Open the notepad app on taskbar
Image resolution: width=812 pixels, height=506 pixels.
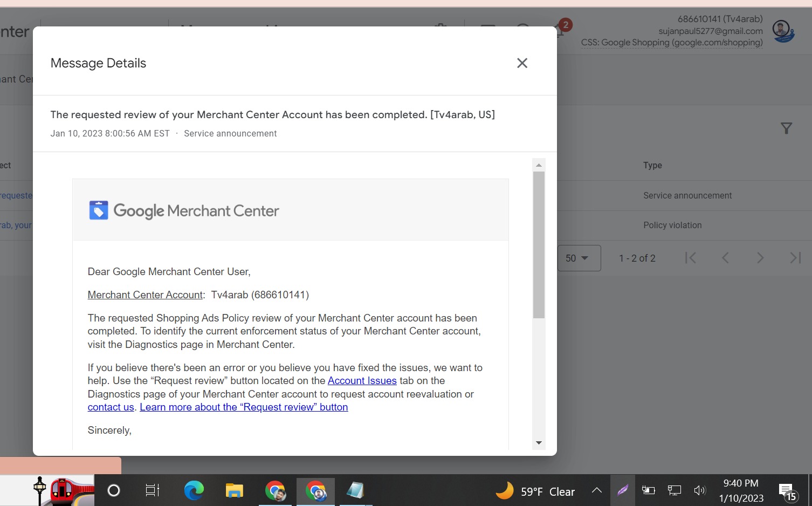(x=355, y=490)
